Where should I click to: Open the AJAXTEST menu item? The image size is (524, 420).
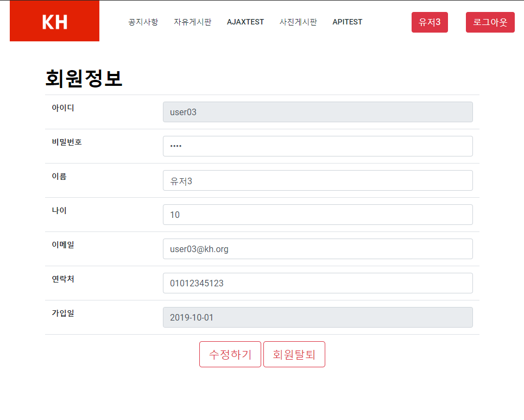(x=245, y=22)
